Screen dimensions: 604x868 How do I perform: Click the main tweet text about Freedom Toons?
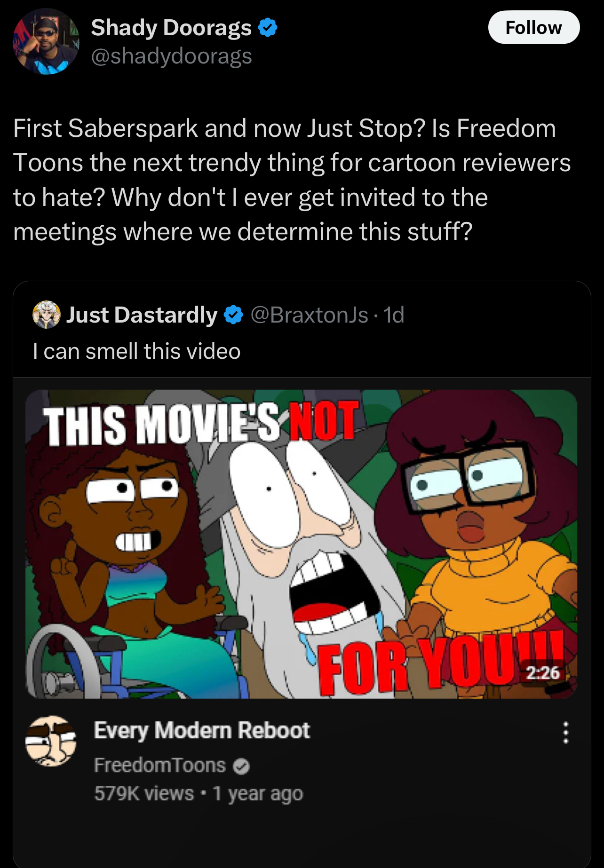(x=292, y=180)
